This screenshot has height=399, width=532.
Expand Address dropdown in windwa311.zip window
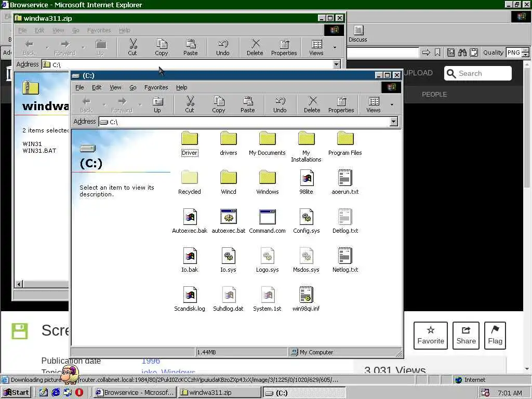[x=336, y=64]
